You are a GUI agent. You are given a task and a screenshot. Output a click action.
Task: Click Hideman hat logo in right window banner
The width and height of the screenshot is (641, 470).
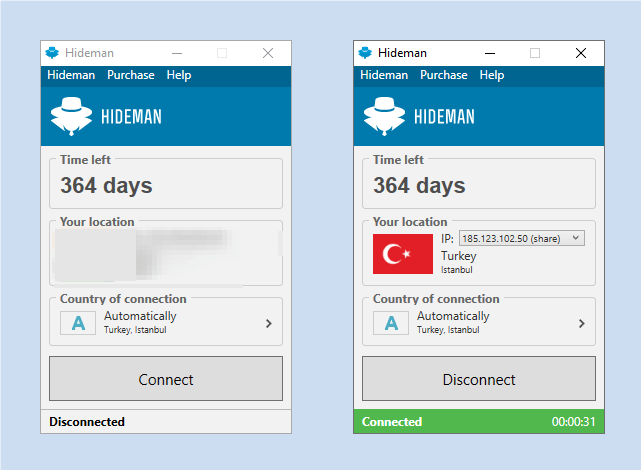[384, 116]
